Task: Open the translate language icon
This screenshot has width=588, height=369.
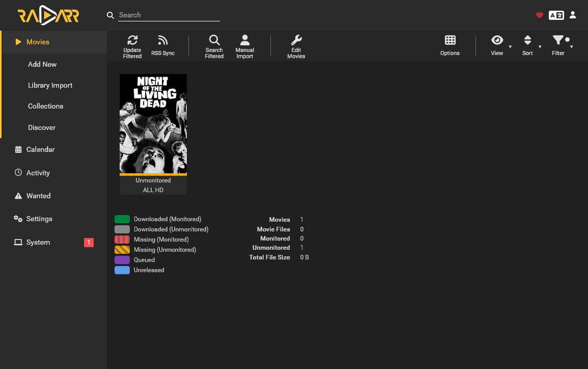Action: [556, 15]
